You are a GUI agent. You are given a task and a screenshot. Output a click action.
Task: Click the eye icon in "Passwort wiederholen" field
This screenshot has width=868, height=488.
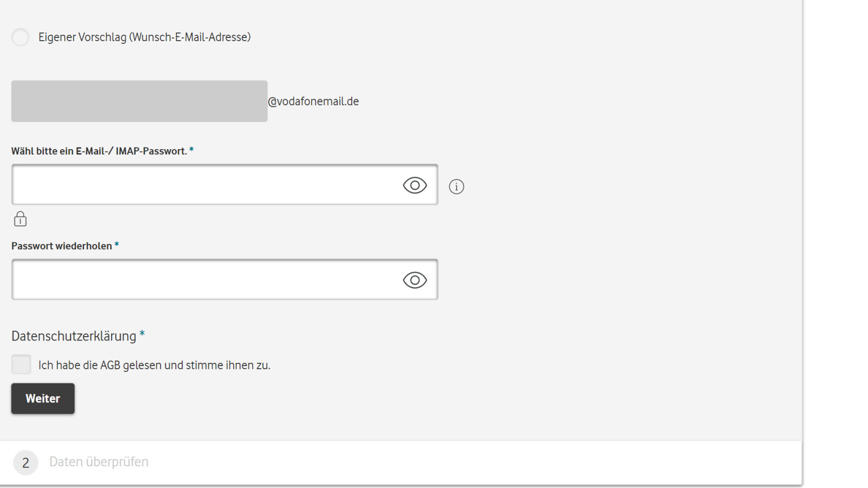pyautogui.click(x=414, y=280)
